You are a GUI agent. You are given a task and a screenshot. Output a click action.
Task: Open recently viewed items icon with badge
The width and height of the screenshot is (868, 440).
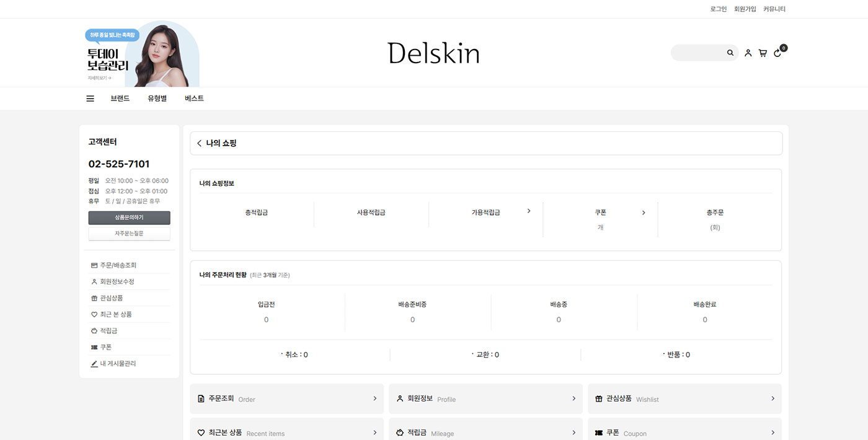(x=778, y=53)
